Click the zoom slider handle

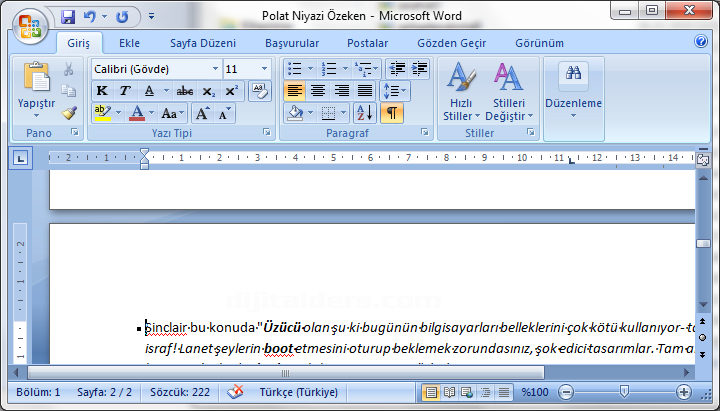624,392
